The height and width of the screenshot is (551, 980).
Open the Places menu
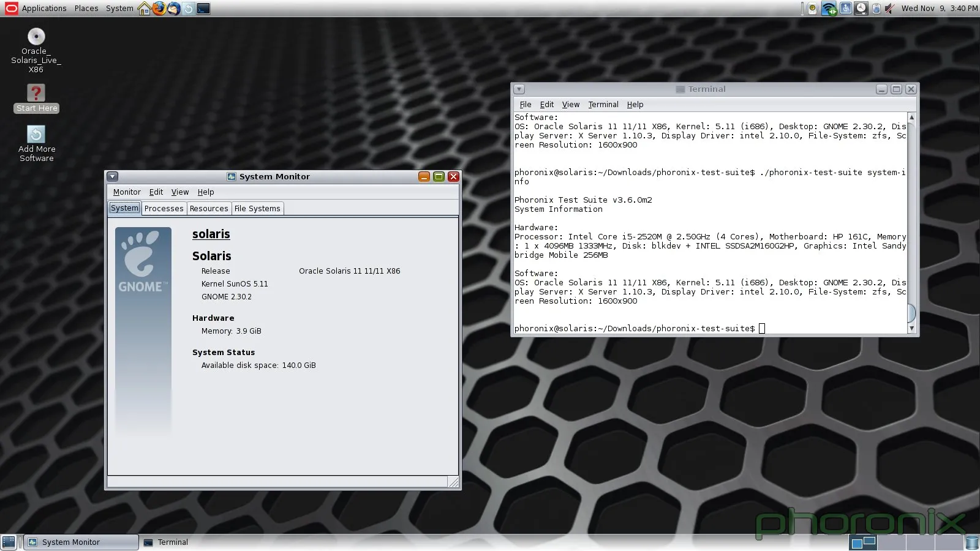(86, 9)
